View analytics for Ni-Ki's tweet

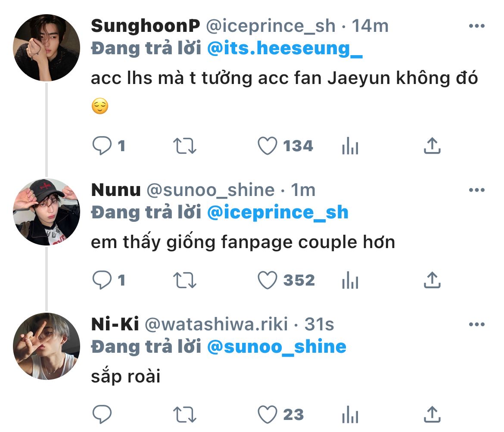pyautogui.click(x=350, y=415)
